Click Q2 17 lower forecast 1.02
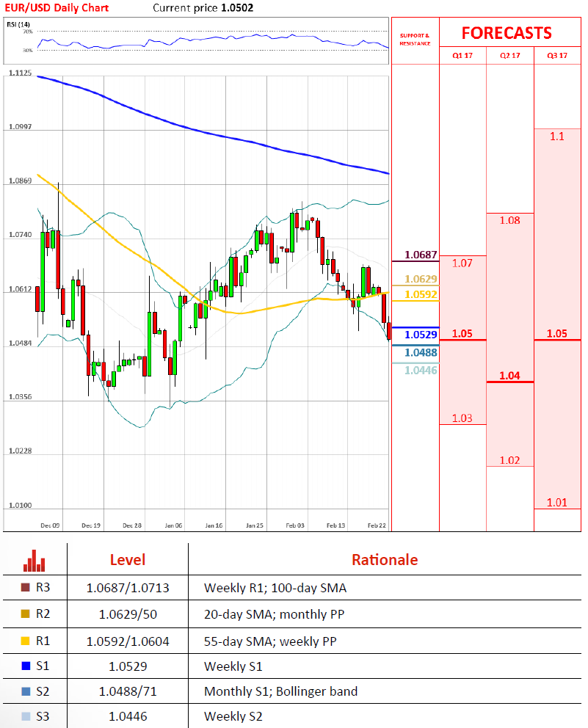The image size is (588, 728). click(x=510, y=460)
